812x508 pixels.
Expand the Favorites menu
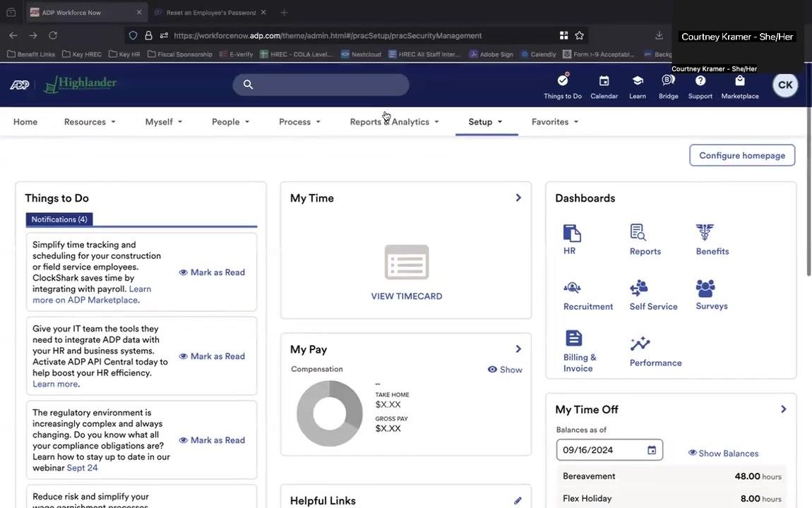554,121
